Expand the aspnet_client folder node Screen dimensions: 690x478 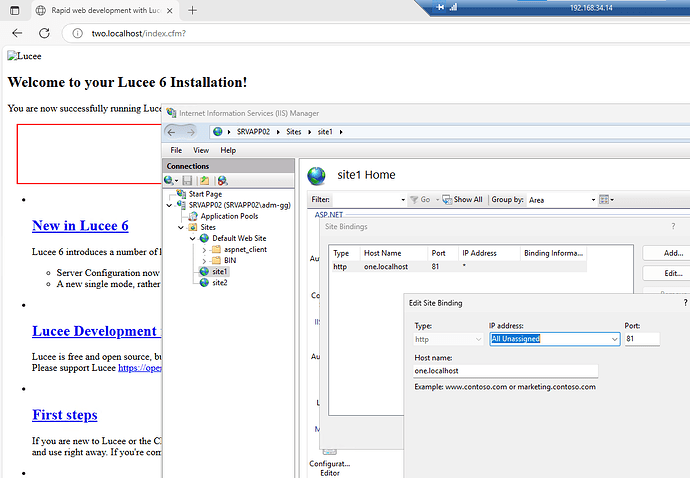tap(204, 250)
